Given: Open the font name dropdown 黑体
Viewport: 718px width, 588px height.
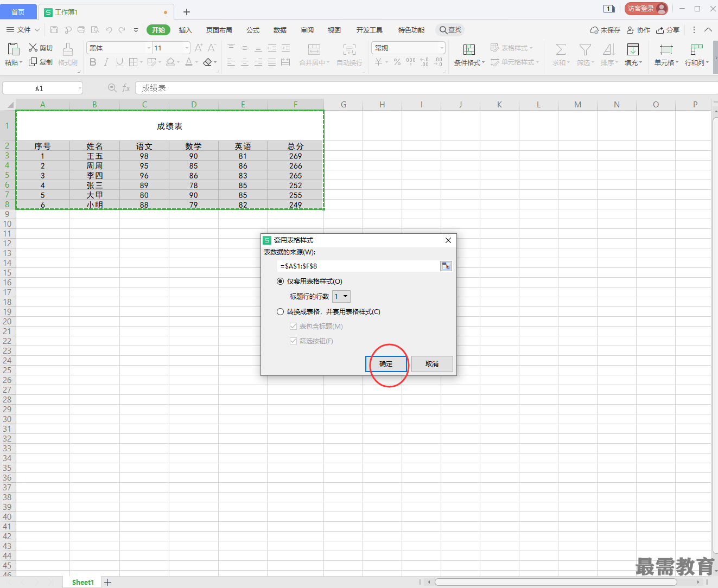Looking at the screenshot, I should click(x=149, y=48).
